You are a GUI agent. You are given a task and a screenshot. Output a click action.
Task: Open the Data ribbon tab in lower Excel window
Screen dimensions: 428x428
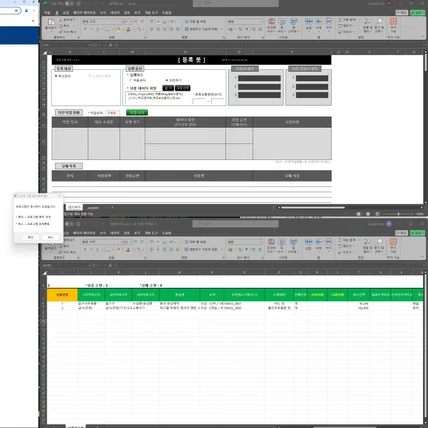pos(115,233)
